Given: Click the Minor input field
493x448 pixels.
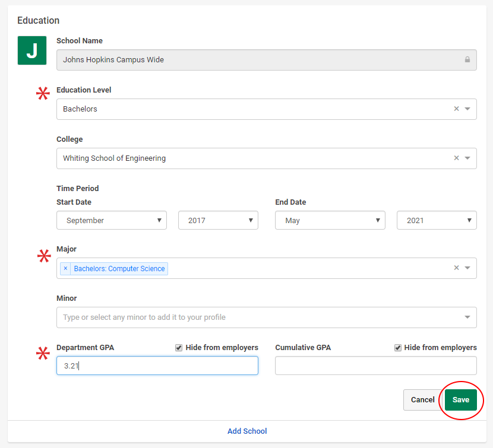Looking at the screenshot, I should [267, 317].
